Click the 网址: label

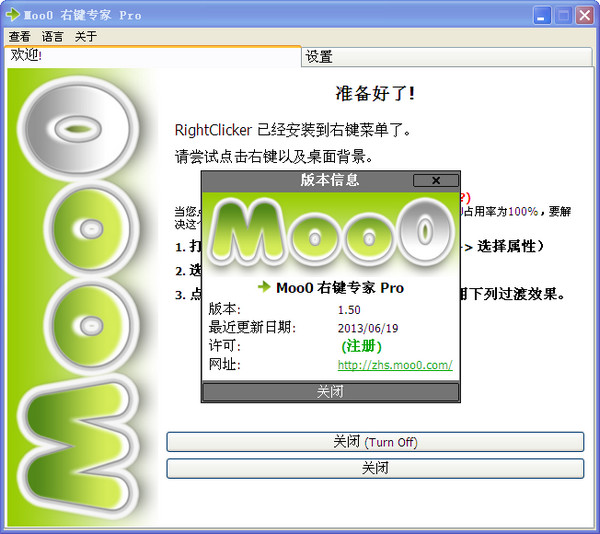[x=225, y=364]
